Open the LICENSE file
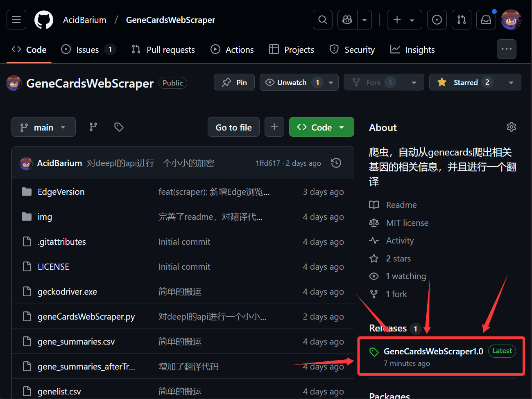532x399 pixels. (53, 266)
